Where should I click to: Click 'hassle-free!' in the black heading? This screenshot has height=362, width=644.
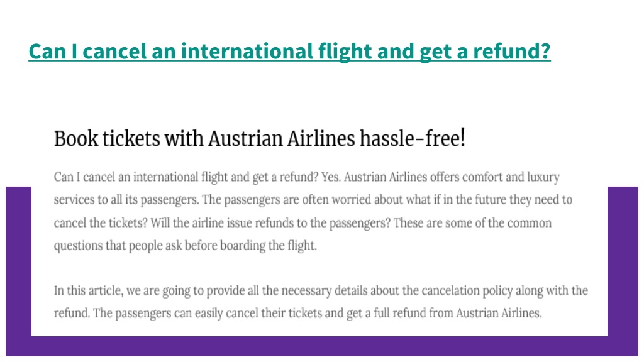click(413, 138)
